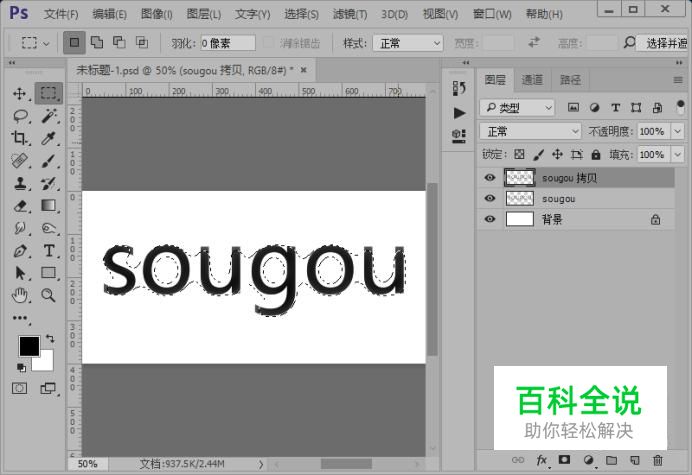Screen dimensions: 692x475
Task: Expand the 不透明度 opacity dropdown arrow
Action: (677, 131)
